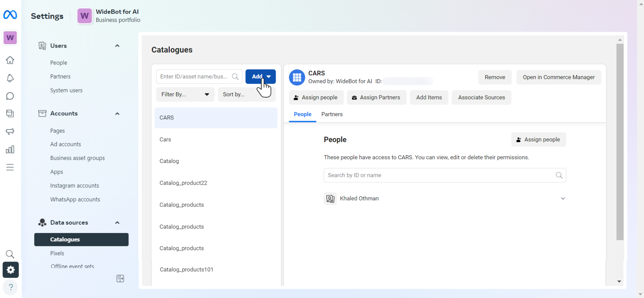Click the scrollbar down arrow in panel
Screen dimensions: 644x298
(620, 282)
